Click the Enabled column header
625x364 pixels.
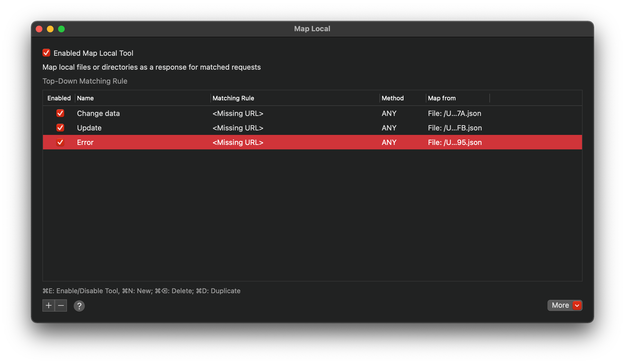(x=59, y=98)
